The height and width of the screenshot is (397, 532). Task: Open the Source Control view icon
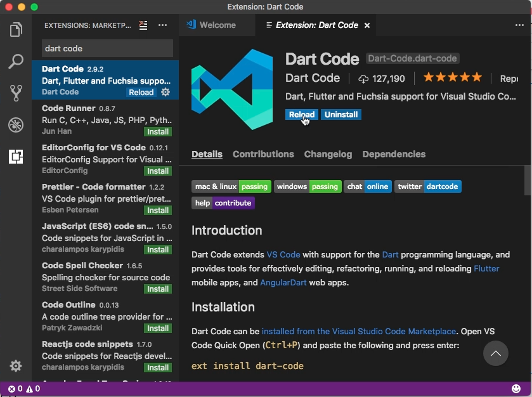[16, 93]
